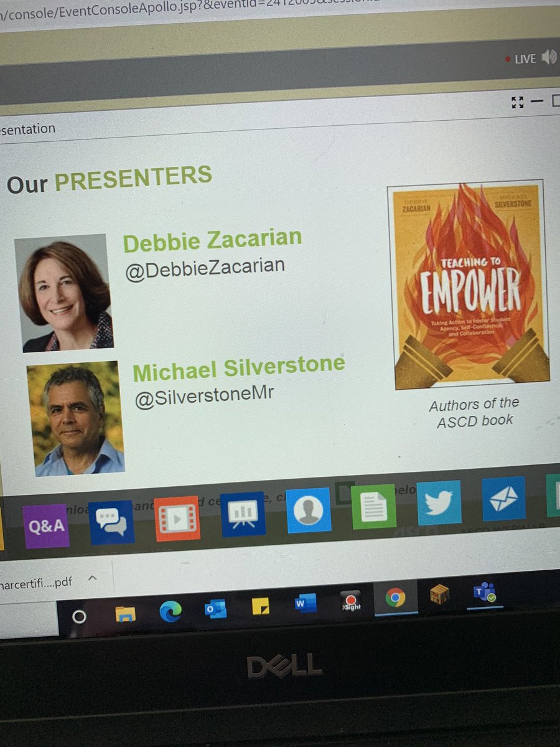The image size is (560, 747).
Task: Click Windows Cortana search circle
Action: click(79, 616)
